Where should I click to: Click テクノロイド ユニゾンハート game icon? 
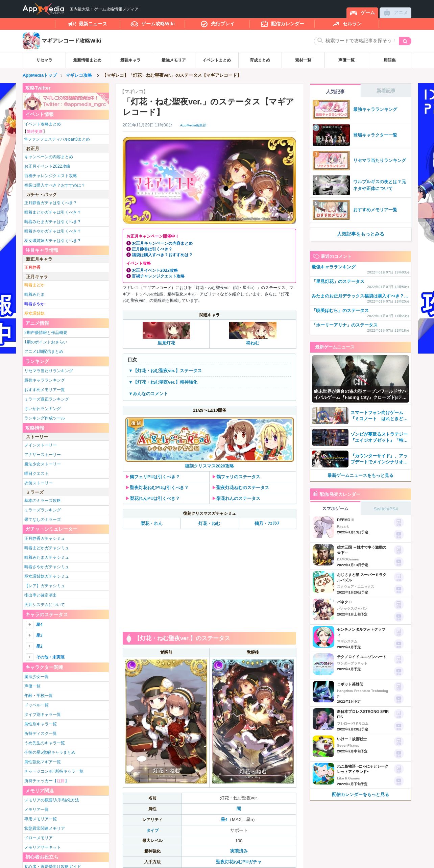(x=323, y=664)
